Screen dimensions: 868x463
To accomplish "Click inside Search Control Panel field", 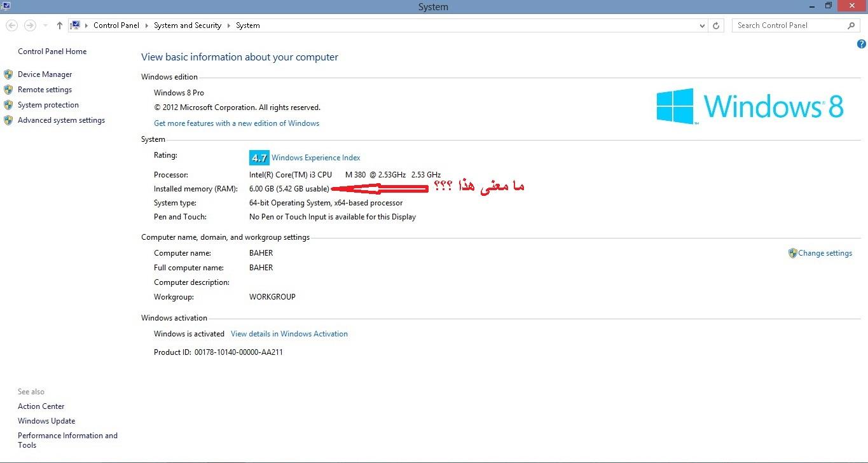I will point(789,25).
